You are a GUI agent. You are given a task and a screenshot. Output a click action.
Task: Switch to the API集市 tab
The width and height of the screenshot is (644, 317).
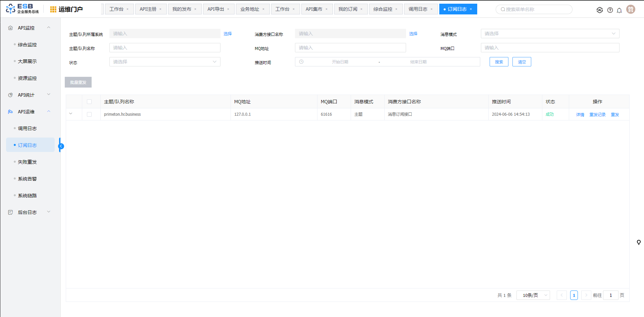pos(314,9)
